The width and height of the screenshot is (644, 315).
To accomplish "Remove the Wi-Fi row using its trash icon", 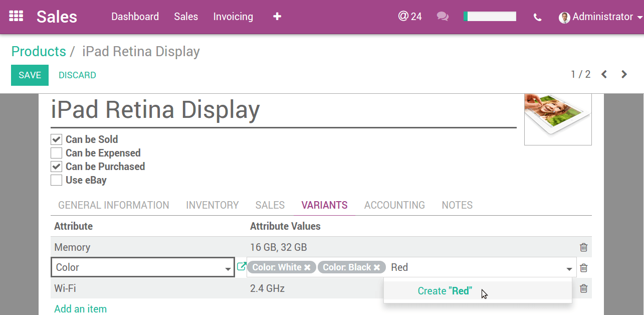I will [x=583, y=288].
